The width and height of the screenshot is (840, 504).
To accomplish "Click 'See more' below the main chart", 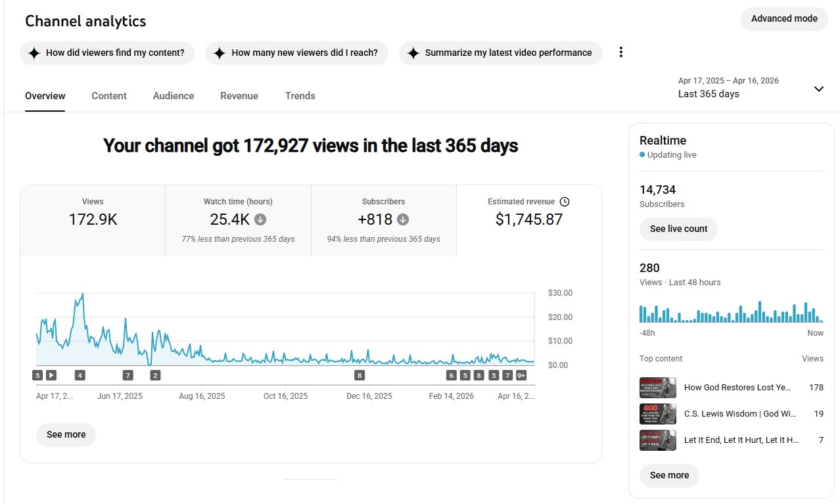I will pyautogui.click(x=66, y=434).
